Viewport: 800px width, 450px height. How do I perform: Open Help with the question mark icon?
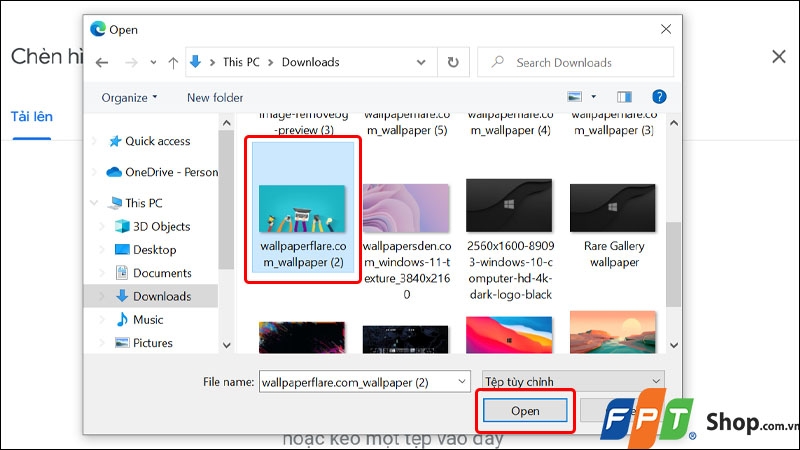point(659,96)
